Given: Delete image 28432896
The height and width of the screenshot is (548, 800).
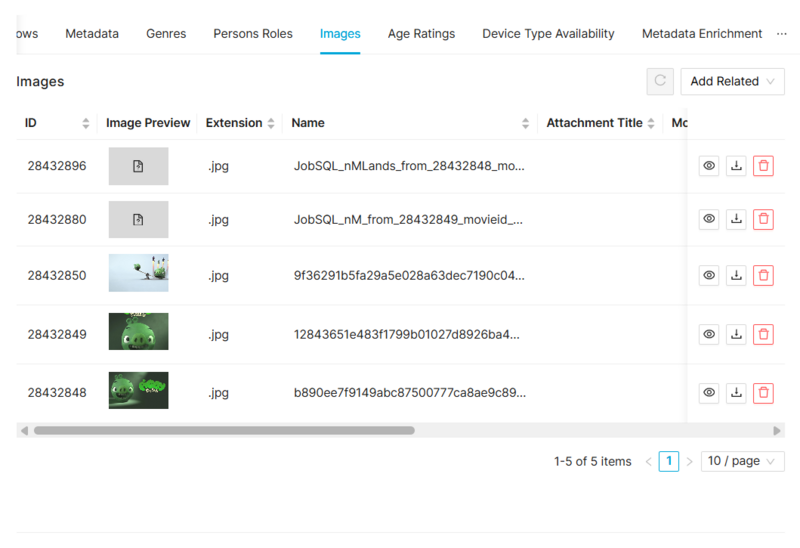Looking at the screenshot, I should pyautogui.click(x=763, y=166).
